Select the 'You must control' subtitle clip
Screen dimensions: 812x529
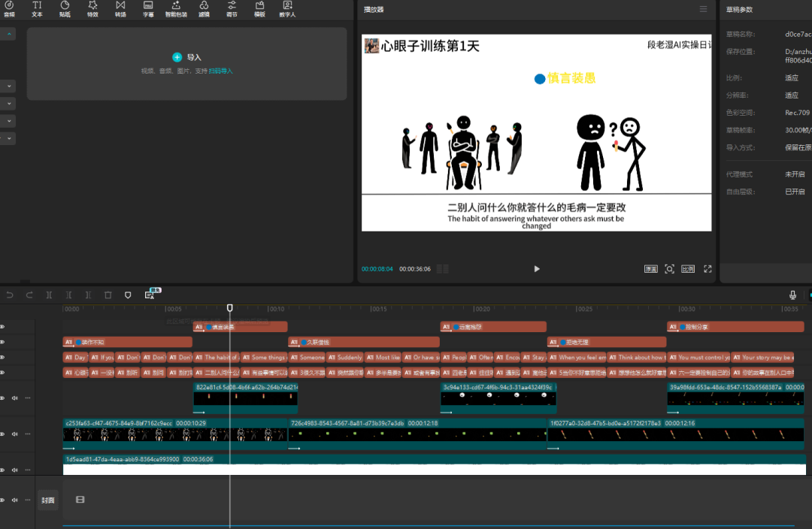click(699, 357)
